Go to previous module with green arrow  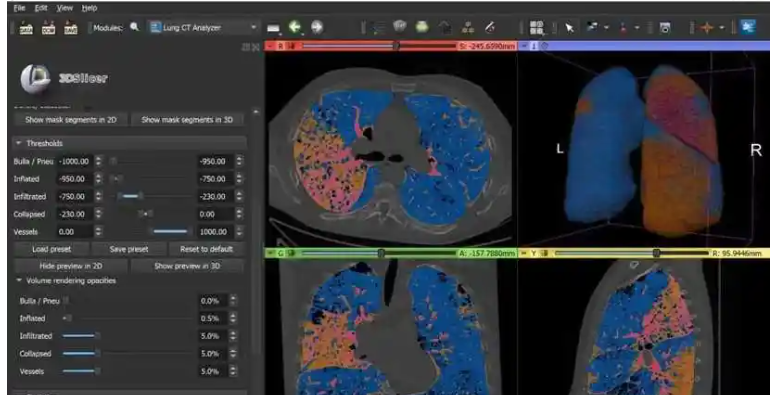(295, 28)
